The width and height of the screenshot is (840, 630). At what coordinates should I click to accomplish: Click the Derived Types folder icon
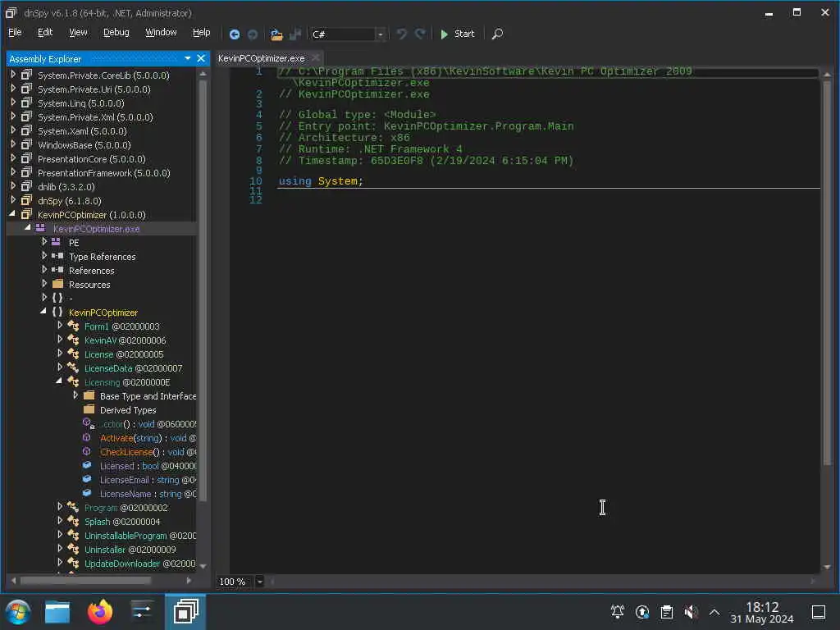(89, 409)
